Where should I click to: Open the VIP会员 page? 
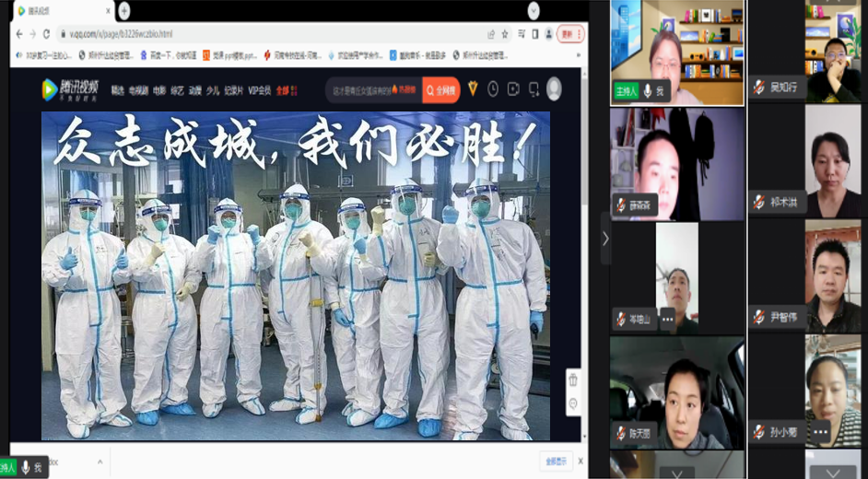click(260, 90)
